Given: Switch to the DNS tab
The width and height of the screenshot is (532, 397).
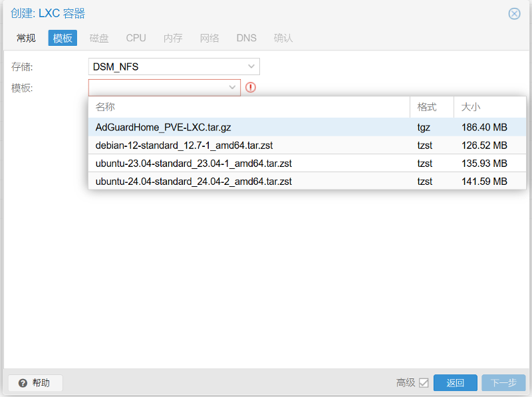Looking at the screenshot, I should tap(246, 38).
